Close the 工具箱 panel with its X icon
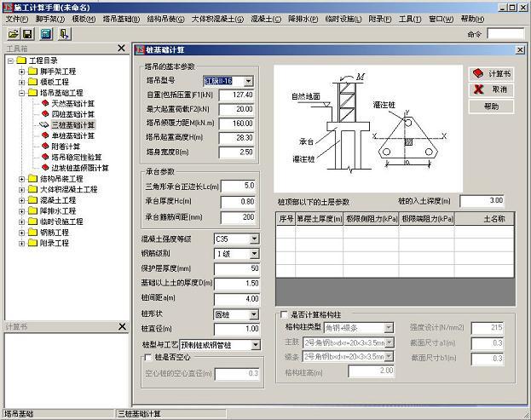Image resolution: width=531 pixels, height=420 pixels. (x=121, y=49)
